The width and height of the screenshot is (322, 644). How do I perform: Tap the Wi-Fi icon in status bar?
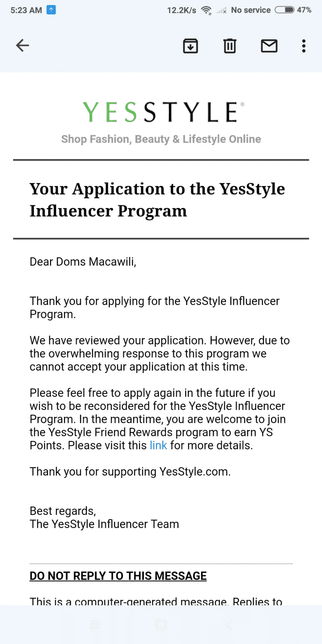tap(206, 10)
